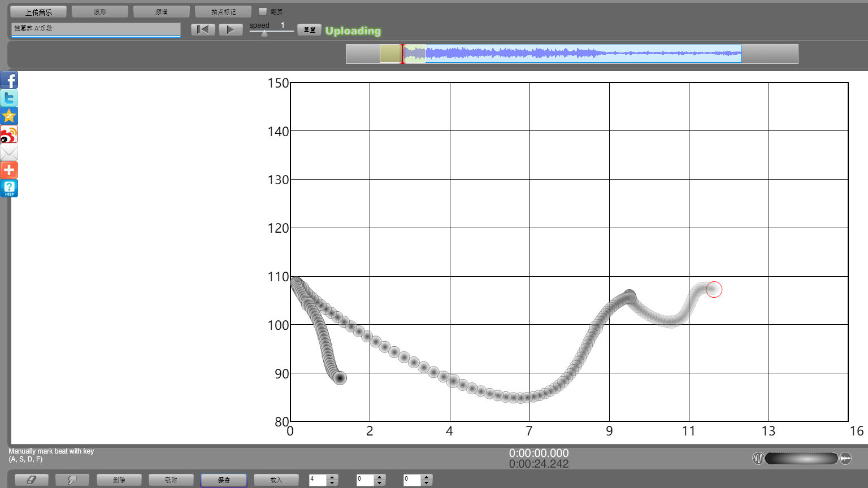Click the 上传音乐 upload button
868x488 pixels.
(x=38, y=11)
